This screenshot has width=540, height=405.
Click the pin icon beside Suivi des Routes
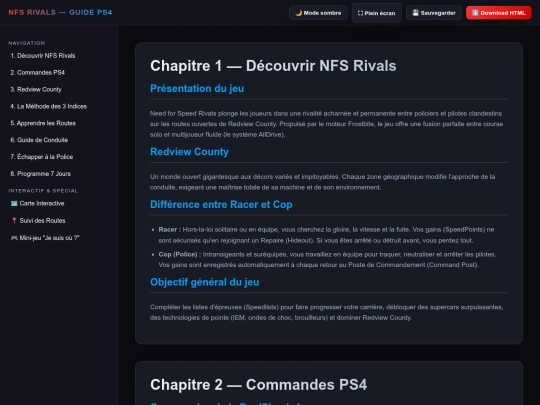point(14,220)
